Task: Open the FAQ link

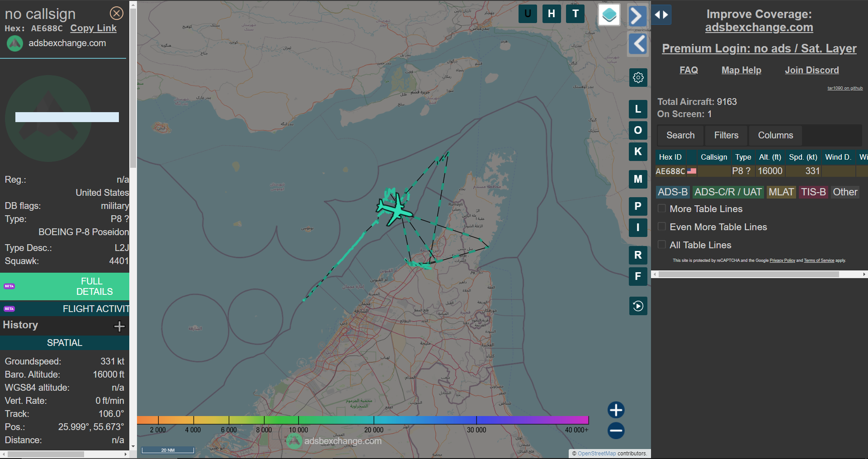Action: tap(689, 70)
